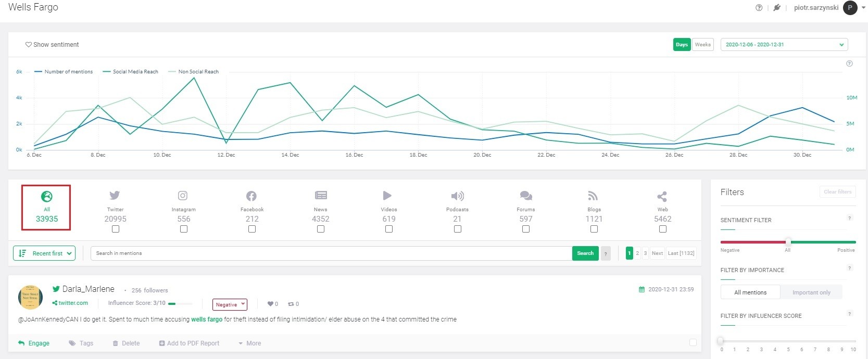Click the green Search button
This screenshot has height=359, width=868.
585,253
